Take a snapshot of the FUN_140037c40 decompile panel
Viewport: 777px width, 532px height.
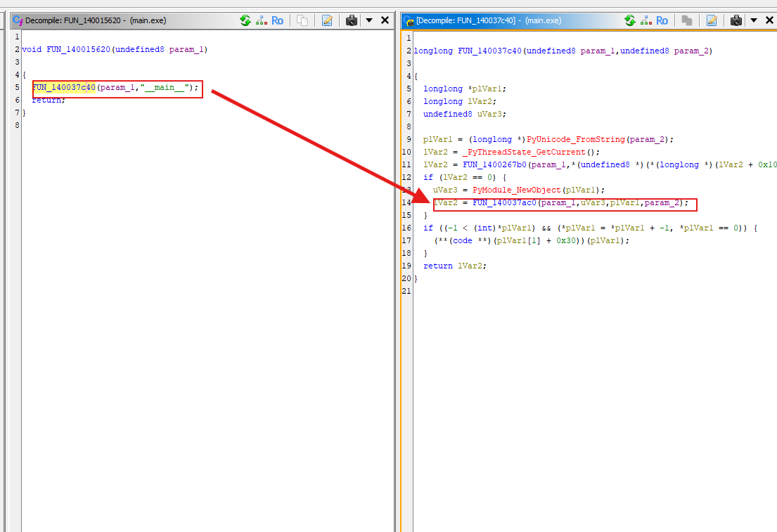[x=736, y=20]
